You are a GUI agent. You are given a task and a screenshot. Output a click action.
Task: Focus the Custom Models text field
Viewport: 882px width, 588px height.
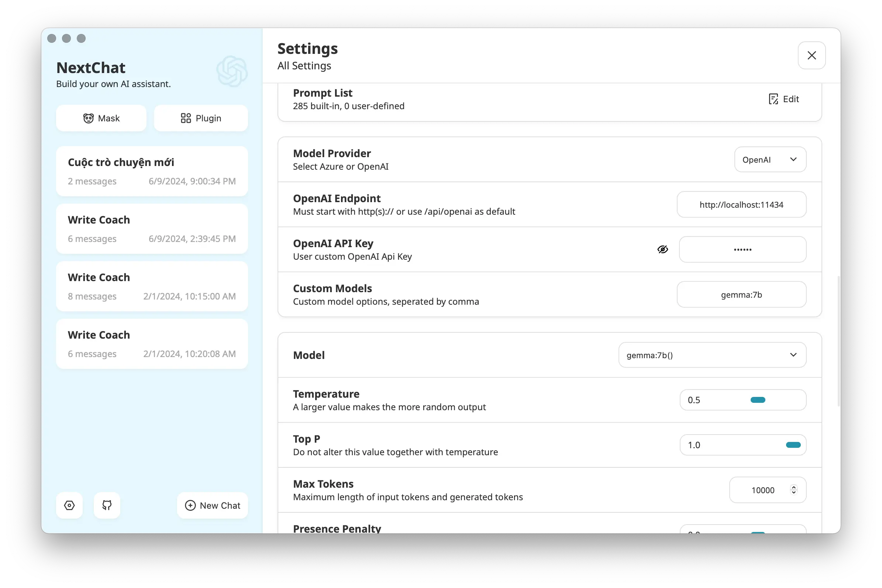(741, 295)
